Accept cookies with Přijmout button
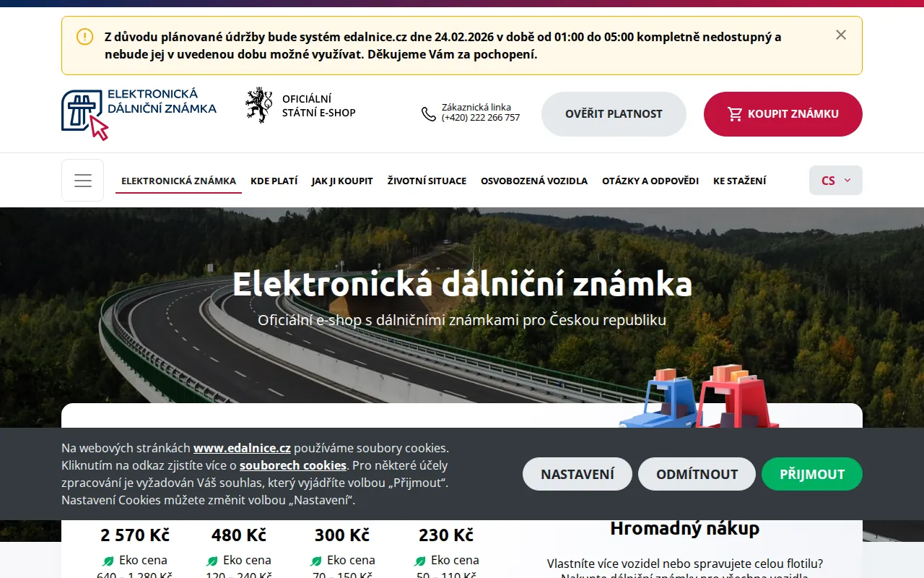This screenshot has height=578, width=924. pyautogui.click(x=812, y=474)
